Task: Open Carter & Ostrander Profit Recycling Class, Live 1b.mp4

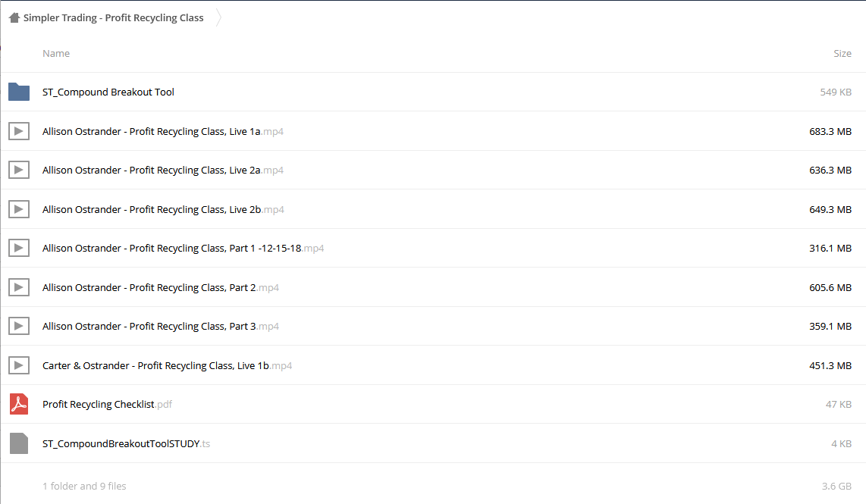Action: [x=168, y=365]
